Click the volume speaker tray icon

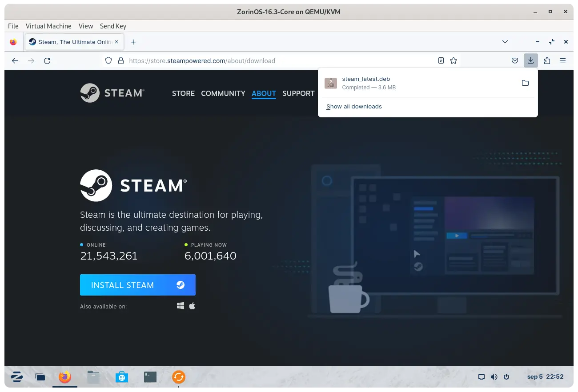pos(494,377)
